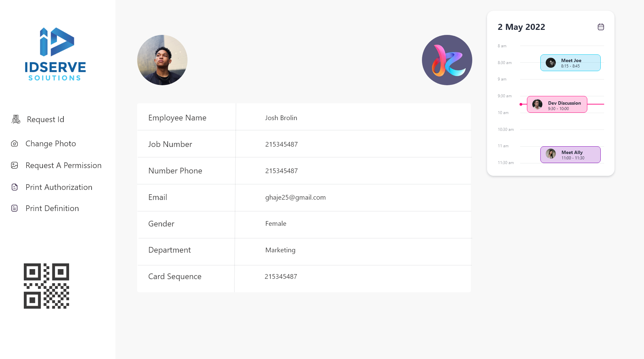Click the image icon beside Request A Permission
Viewport: 644px width, 359px height.
point(14,165)
